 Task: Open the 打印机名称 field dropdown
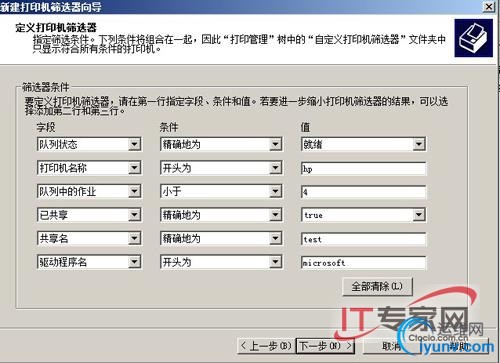pos(134,168)
